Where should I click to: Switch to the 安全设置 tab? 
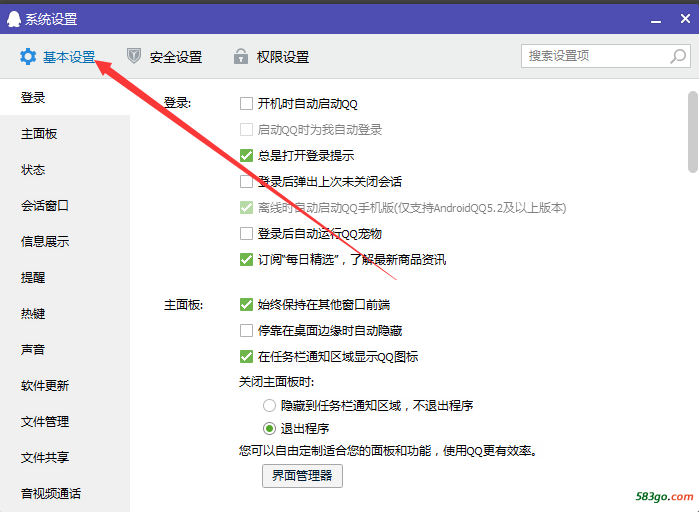point(164,57)
